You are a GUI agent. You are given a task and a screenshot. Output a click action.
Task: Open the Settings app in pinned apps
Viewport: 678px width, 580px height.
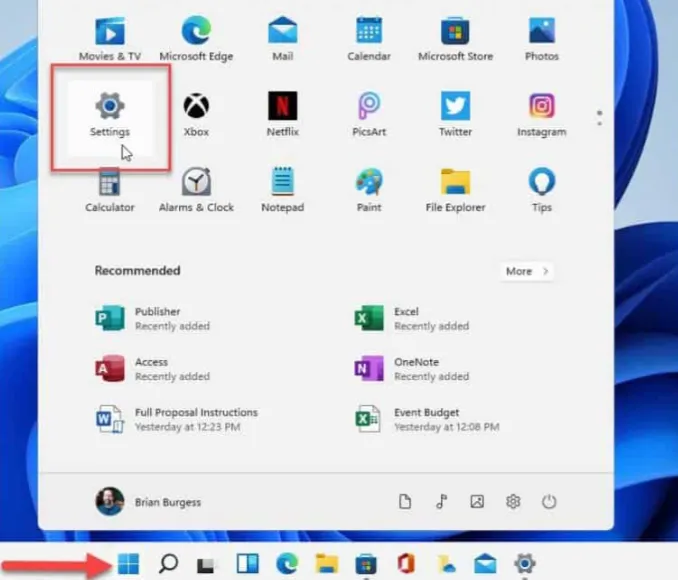[x=109, y=114]
